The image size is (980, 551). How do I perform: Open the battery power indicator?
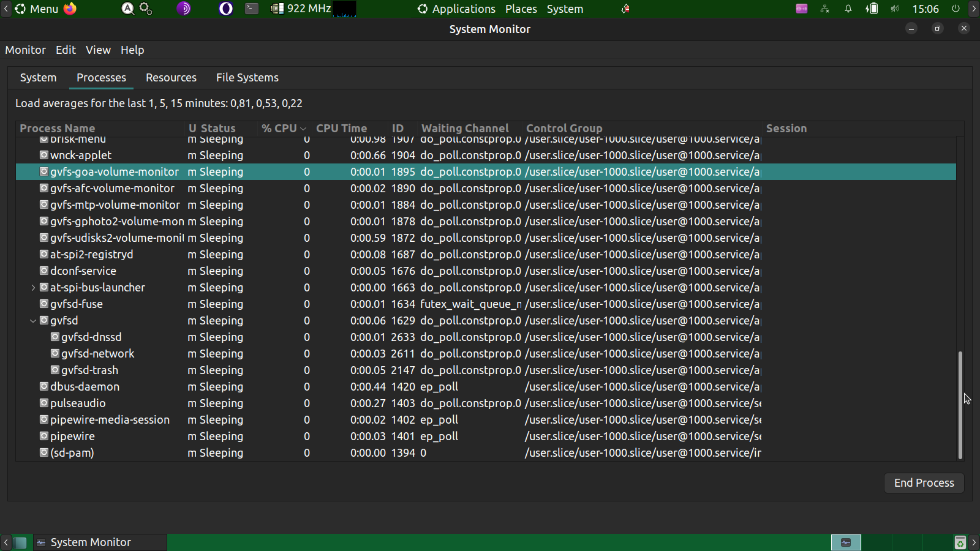click(x=872, y=9)
